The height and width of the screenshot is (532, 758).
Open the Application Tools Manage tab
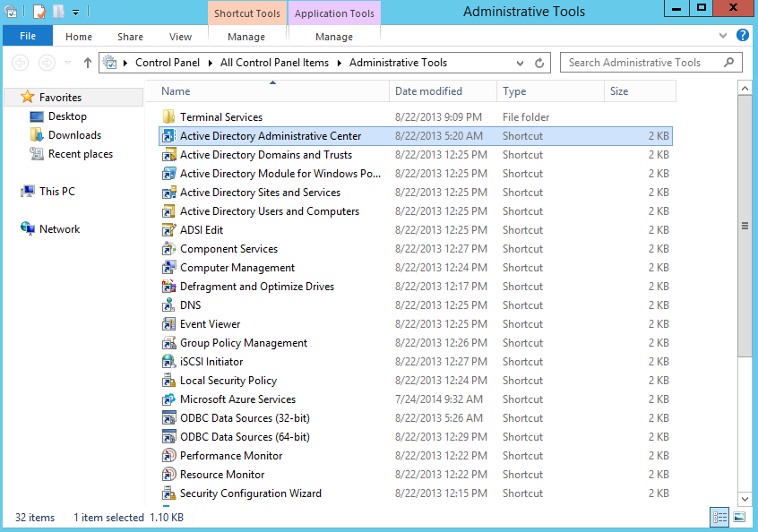[334, 37]
